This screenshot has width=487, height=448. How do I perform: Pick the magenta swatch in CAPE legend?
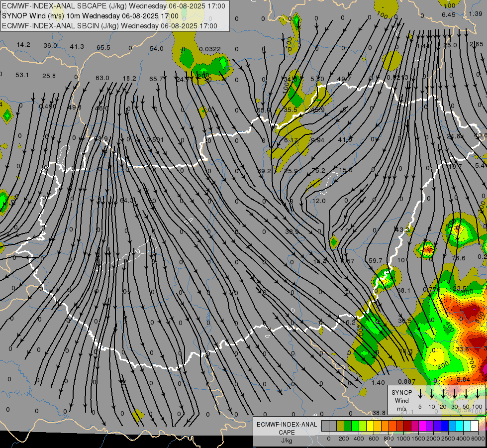click(x=423, y=426)
